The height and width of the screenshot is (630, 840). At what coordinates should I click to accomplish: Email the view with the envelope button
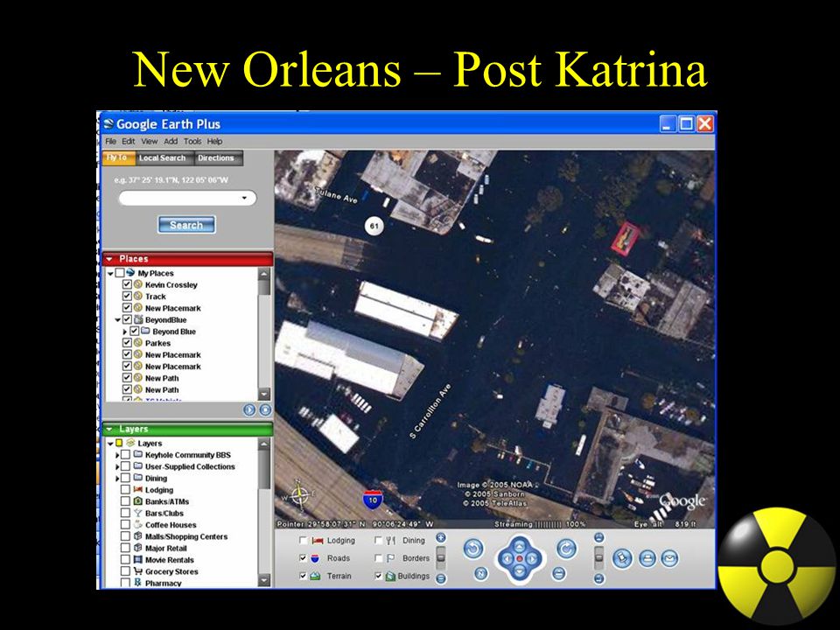[670, 559]
